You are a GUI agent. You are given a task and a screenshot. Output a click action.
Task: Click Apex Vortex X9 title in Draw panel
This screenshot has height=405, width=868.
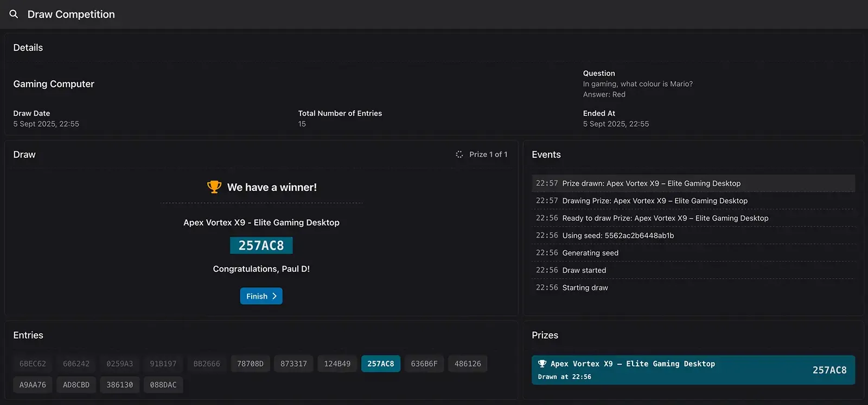click(x=261, y=223)
